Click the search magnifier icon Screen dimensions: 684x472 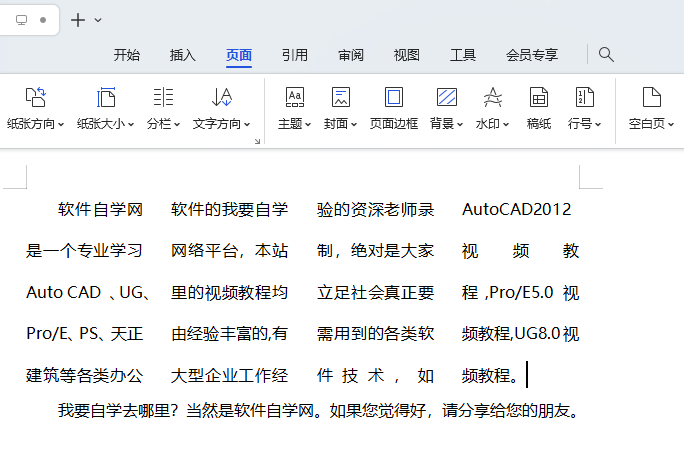(606, 55)
